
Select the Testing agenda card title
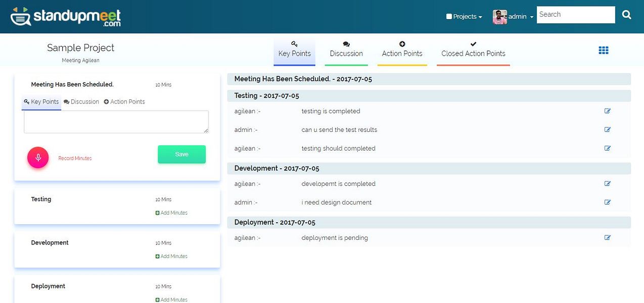coord(41,199)
